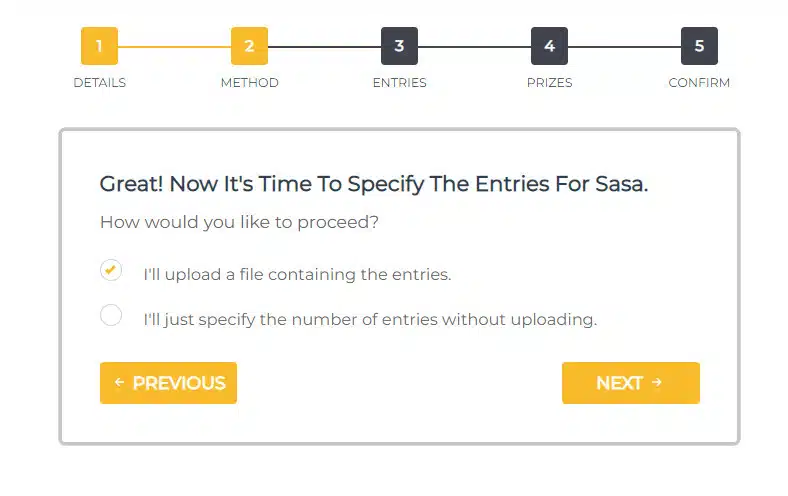Click the DETAILS step label
This screenshot has width=788, height=496.
(99, 83)
